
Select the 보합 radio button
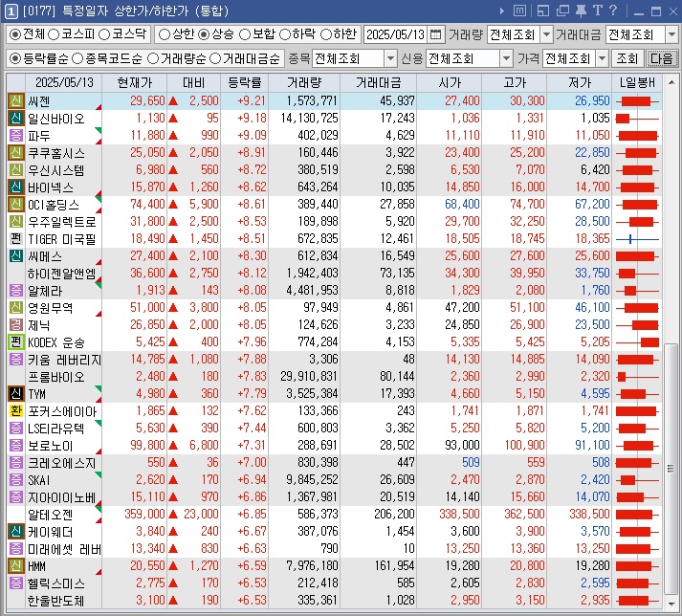245,34
